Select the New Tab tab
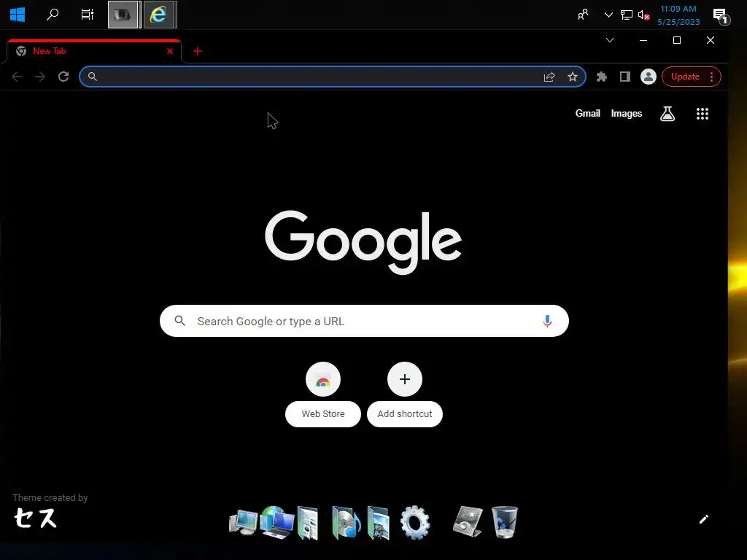Screen dimensions: 747x560 [x=94, y=51]
